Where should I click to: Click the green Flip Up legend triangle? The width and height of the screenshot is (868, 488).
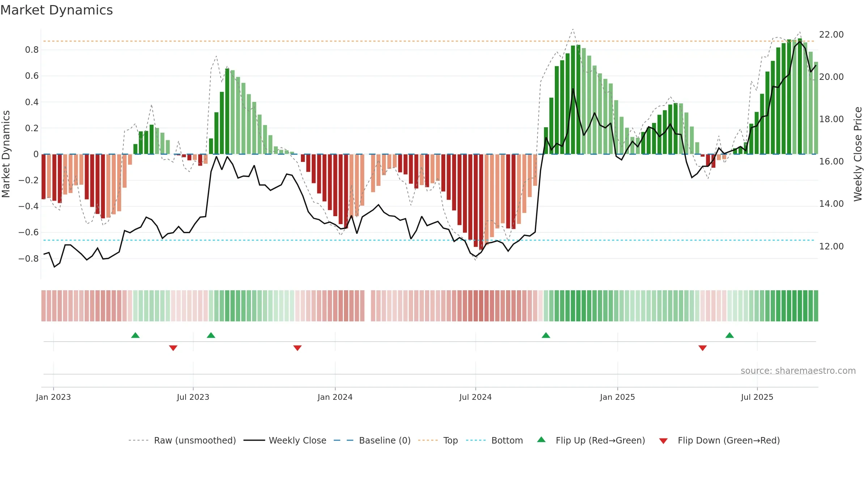point(541,440)
